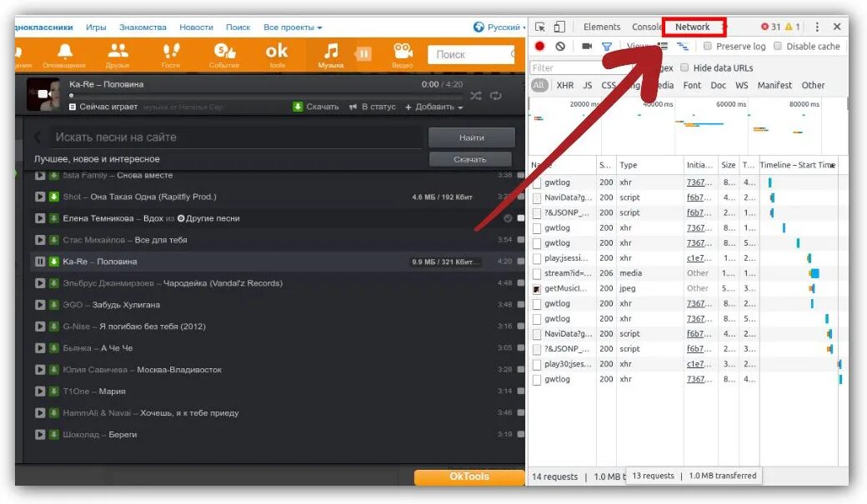Click В статус for current track
867x504 pixels.
(x=372, y=107)
